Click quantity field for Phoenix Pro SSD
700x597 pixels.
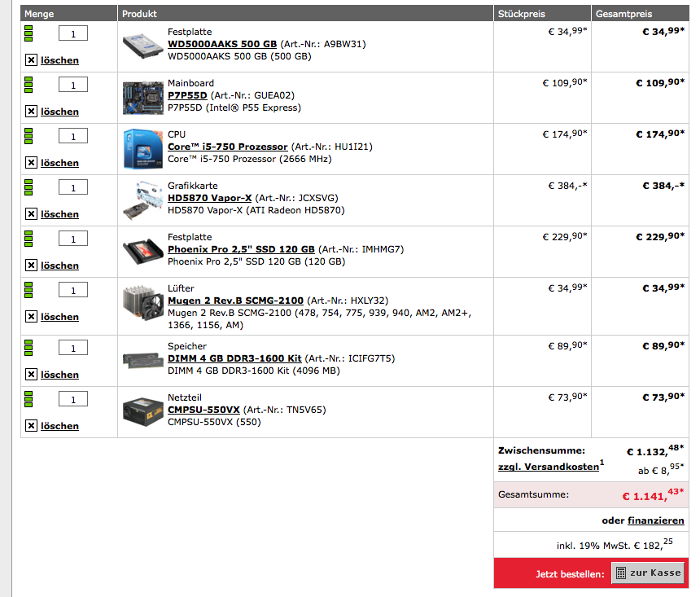pos(73,239)
